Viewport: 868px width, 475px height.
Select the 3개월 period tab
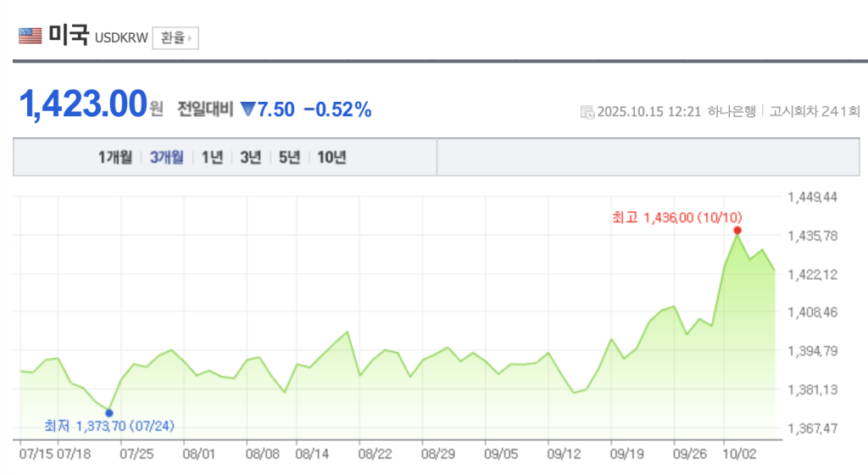pyautogui.click(x=167, y=157)
